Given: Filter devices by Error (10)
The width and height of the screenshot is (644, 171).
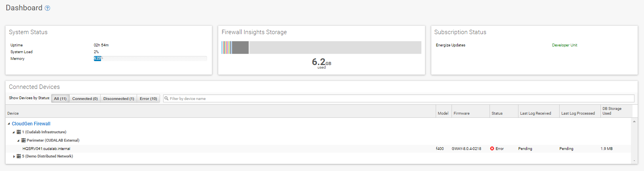Looking at the screenshot, I should pos(148,98).
